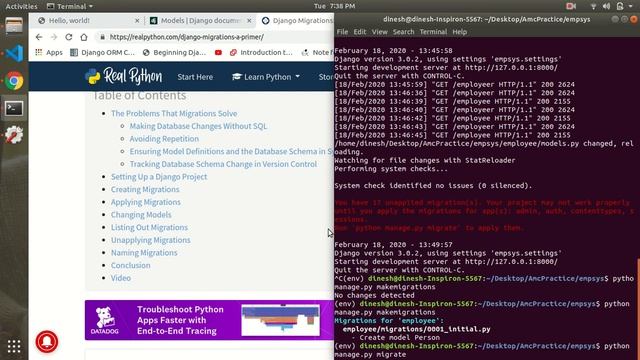Open Terminal icon in the dock
This screenshot has height=360, width=640.
(x=14, y=109)
